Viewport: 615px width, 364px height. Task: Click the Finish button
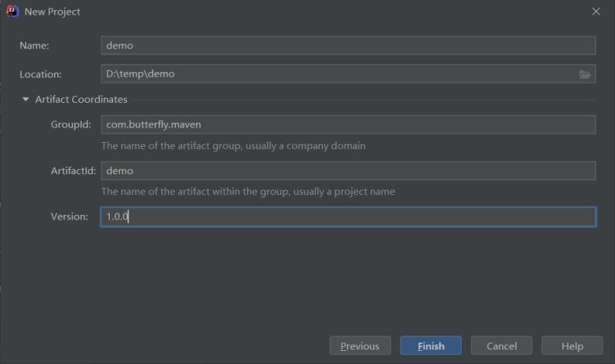430,346
